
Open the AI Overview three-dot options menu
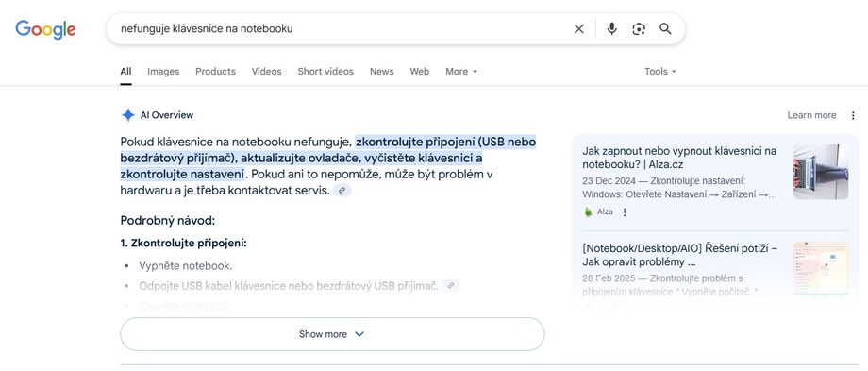(x=853, y=115)
